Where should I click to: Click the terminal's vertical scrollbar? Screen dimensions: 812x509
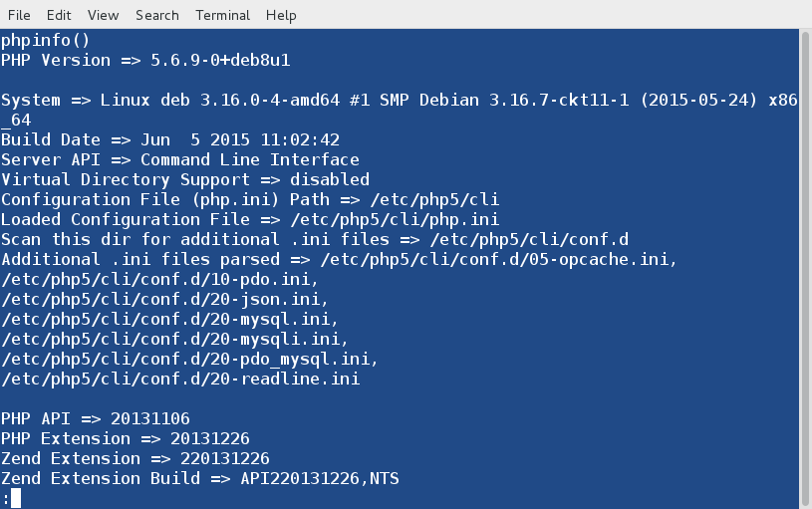point(806,269)
